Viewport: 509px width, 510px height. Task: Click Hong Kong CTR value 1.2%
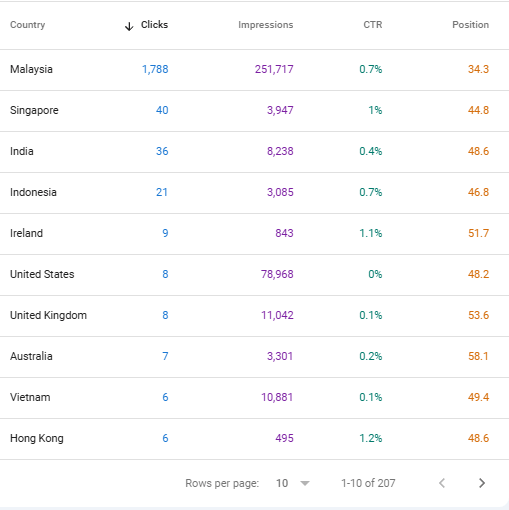pyautogui.click(x=371, y=438)
